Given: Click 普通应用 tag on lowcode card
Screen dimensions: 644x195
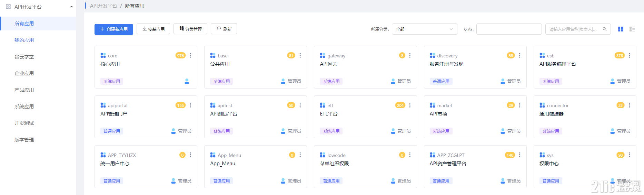Looking at the screenshot, I should coord(331,181).
